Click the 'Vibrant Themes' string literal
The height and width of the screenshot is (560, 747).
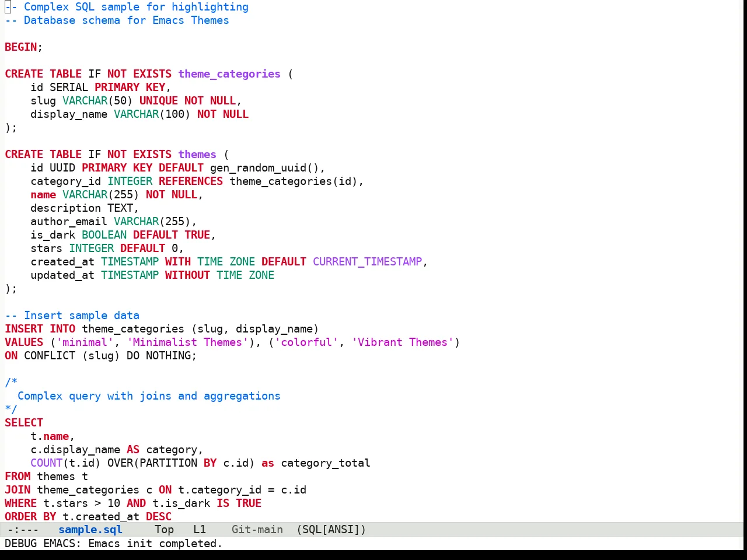tap(403, 342)
